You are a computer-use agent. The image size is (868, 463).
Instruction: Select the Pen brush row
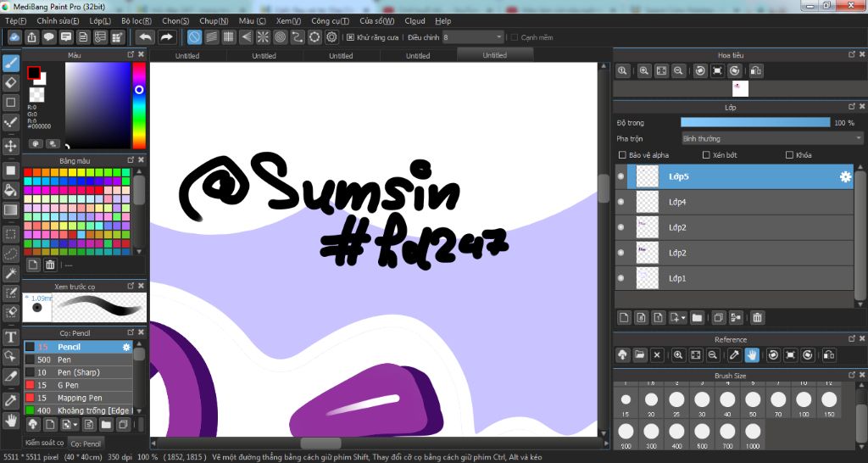[78, 360]
